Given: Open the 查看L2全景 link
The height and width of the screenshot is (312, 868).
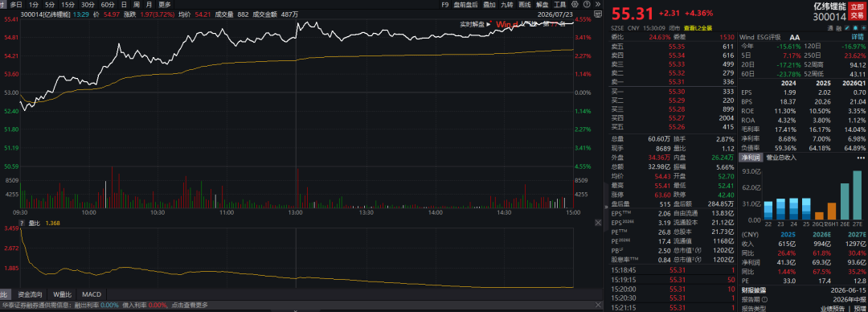Looking at the screenshot, I should [x=698, y=27].
